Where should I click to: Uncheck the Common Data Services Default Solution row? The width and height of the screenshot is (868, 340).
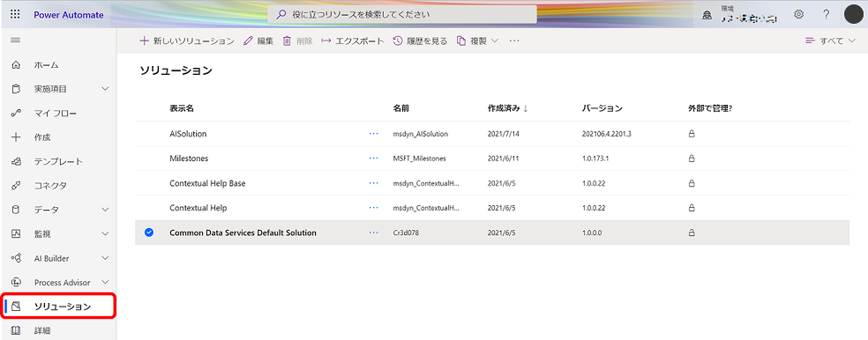(148, 233)
